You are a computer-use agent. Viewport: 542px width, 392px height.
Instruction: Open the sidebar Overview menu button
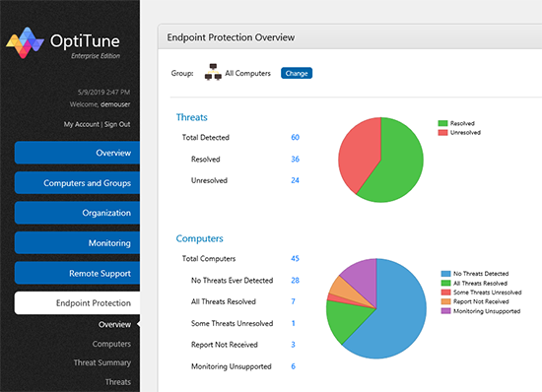(x=77, y=153)
